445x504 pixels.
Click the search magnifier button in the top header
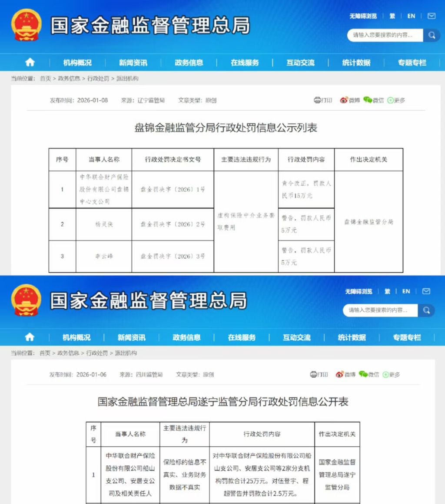(431, 35)
